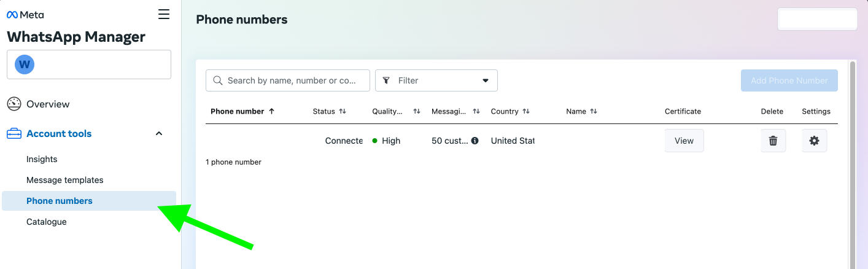This screenshot has height=269, width=868.
Task: Click the '1 phone number' count text
Action: [x=233, y=162]
